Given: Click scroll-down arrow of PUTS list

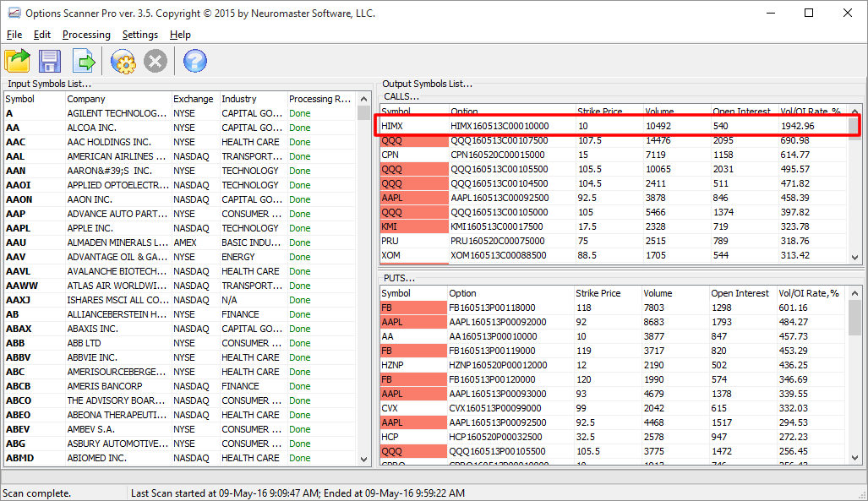Looking at the screenshot, I should pyautogui.click(x=854, y=457).
